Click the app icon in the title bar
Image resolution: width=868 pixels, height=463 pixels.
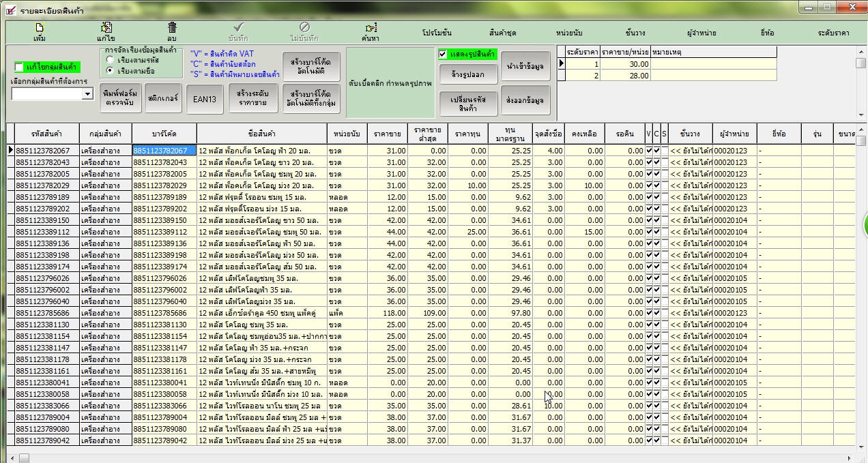click(x=10, y=10)
